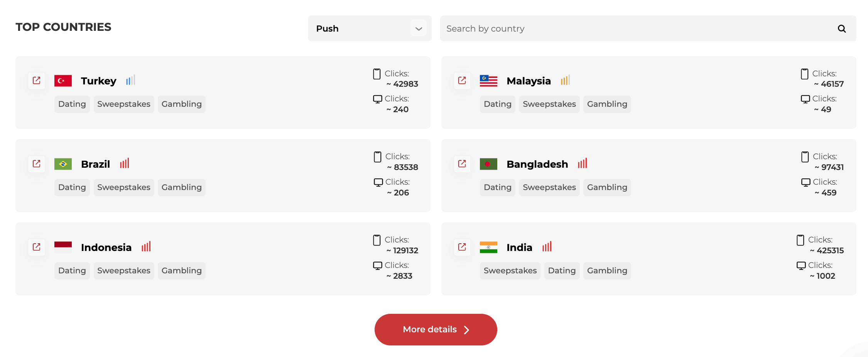
Task: Select Sweepstakes tag under Brazil
Action: point(123,187)
